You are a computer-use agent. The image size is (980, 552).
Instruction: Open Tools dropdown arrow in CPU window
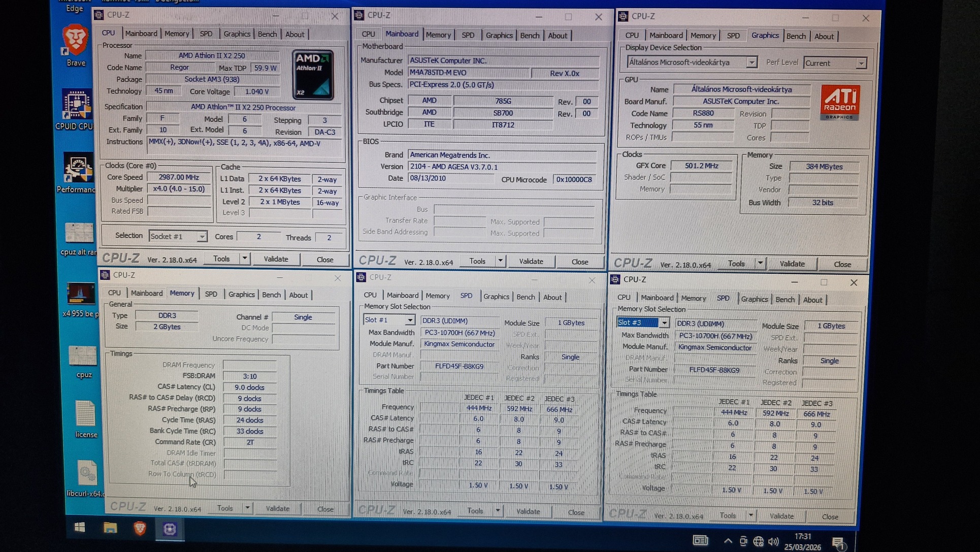click(x=244, y=258)
